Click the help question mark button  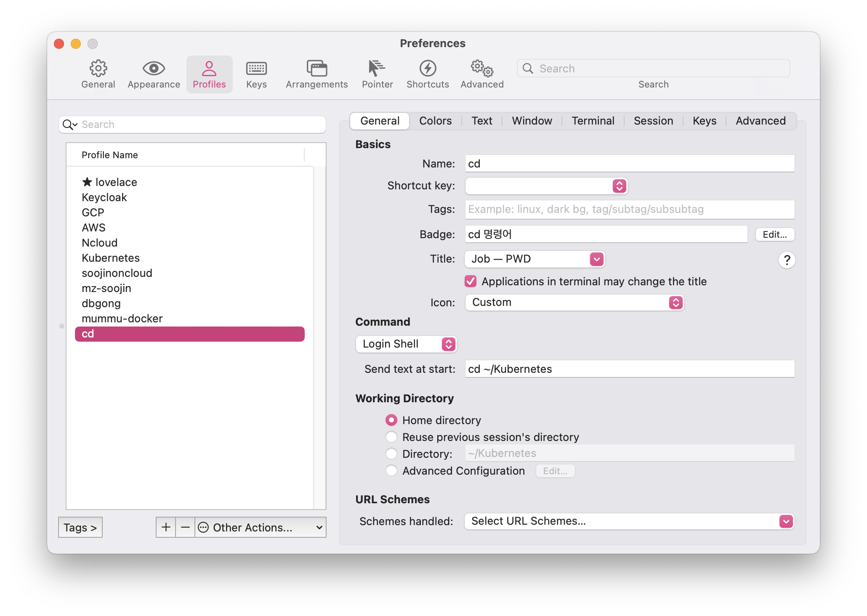(x=787, y=260)
